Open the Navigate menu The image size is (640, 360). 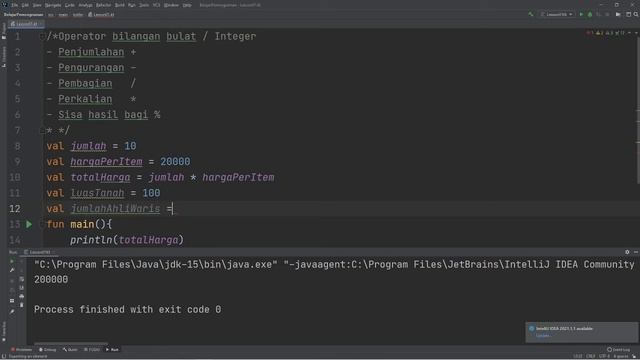[53, 5]
